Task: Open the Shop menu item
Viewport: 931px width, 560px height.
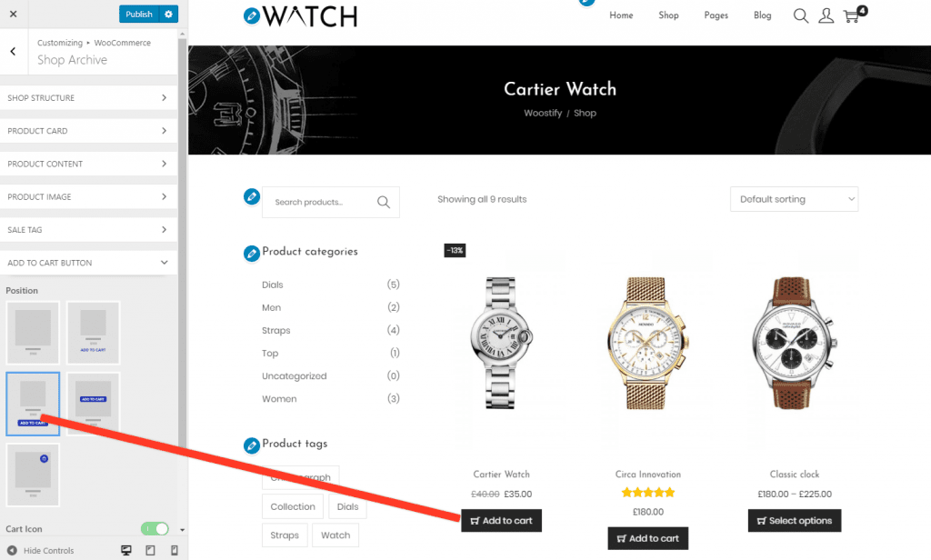Action: pyautogui.click(x=668, y=15)
